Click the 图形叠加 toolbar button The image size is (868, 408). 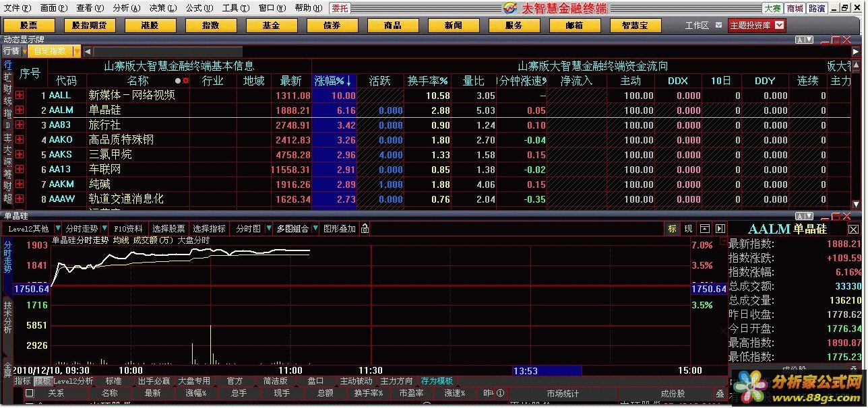(339, 229)
